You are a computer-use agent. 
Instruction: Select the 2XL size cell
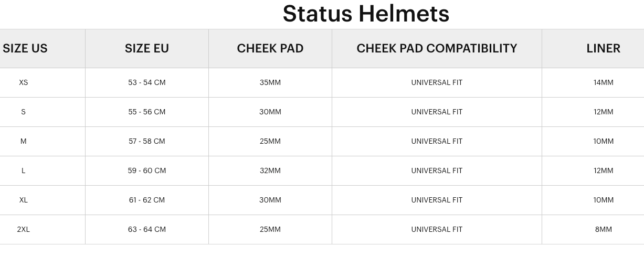click(24, 229)
